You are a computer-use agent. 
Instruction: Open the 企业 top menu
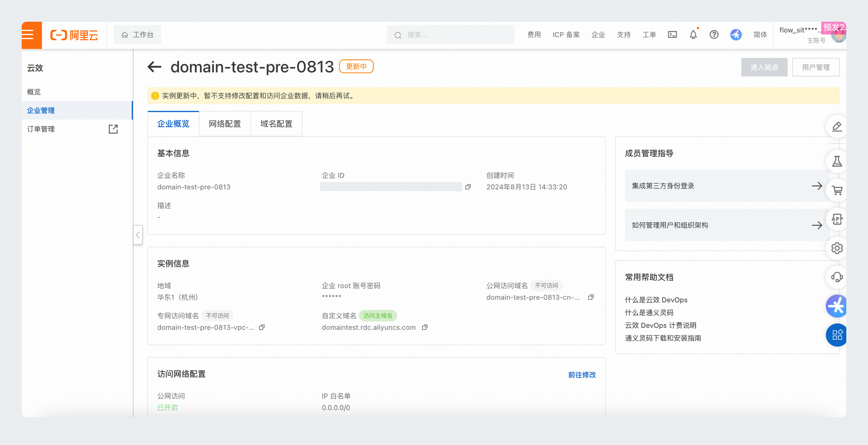click(598, 35)
